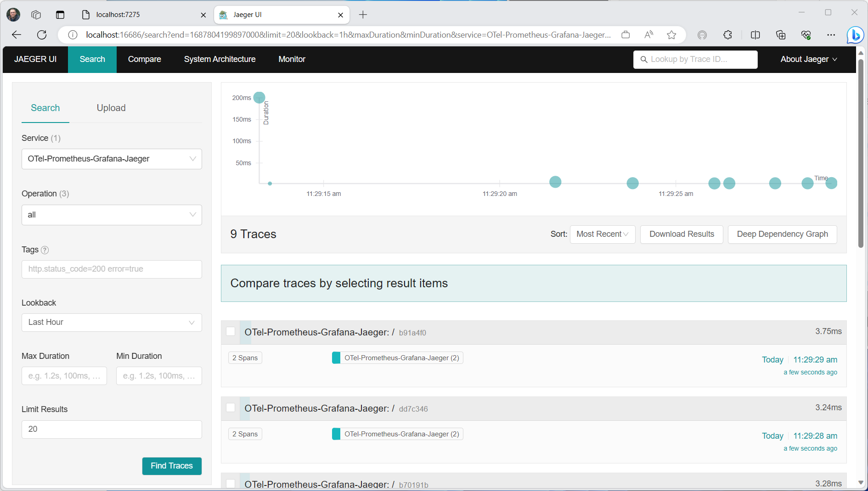
Task: Expand the About Jaeger menu
Action: pyautogui.click(x=809, y=59)
